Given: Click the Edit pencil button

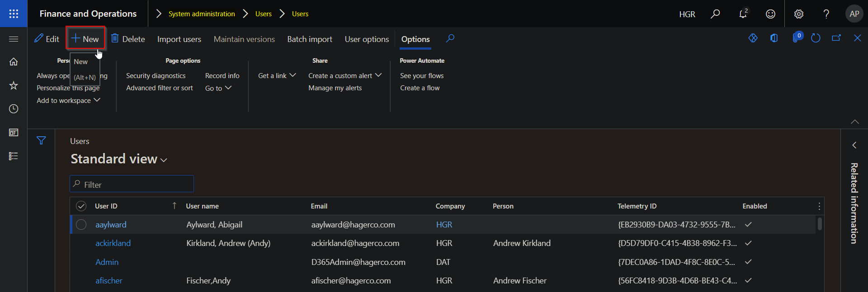Looking at the screenshot, I should 47,39.
